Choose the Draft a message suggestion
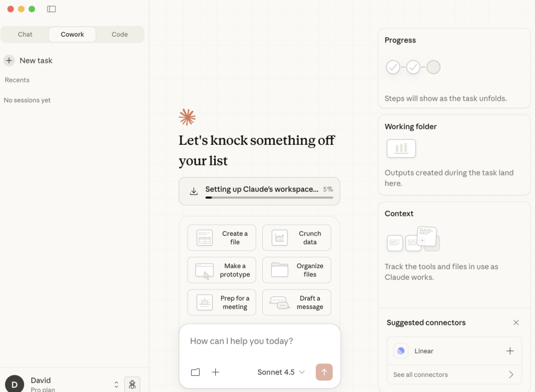 [296, 302]
